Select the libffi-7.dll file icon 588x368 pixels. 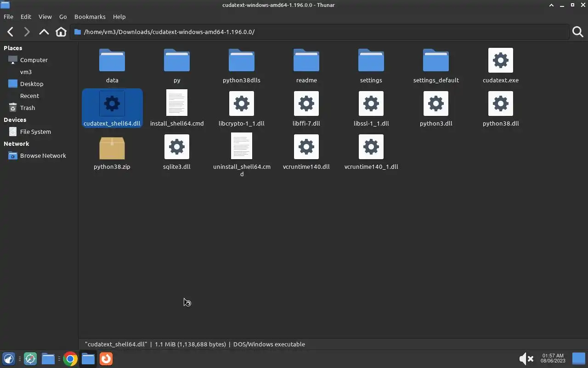click(x=306, y=103)
